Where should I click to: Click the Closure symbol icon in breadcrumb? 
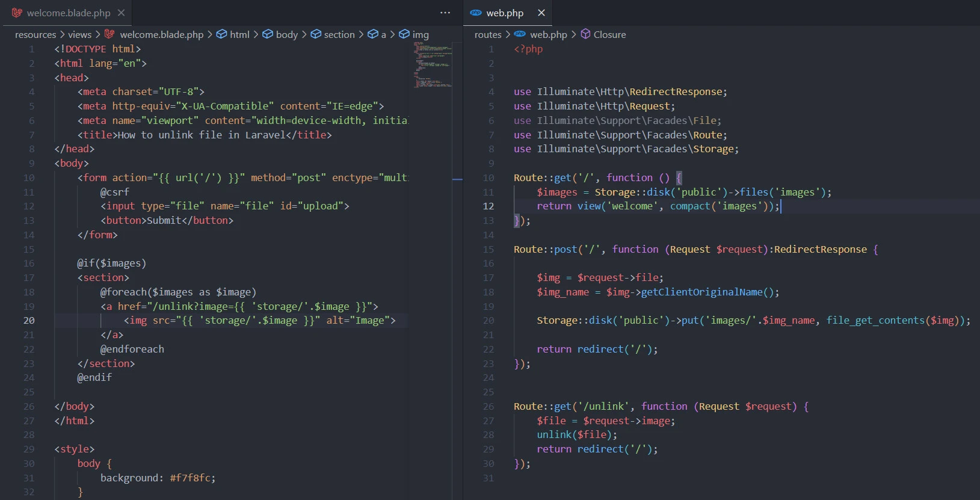(585, 34)
